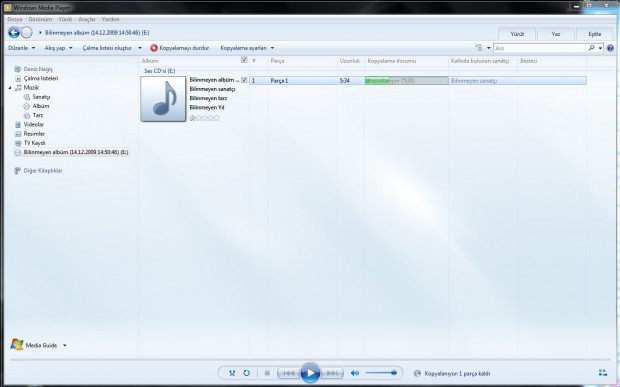The image size is (620, 387).
Task: Open Videolar library
Action: 29,125
